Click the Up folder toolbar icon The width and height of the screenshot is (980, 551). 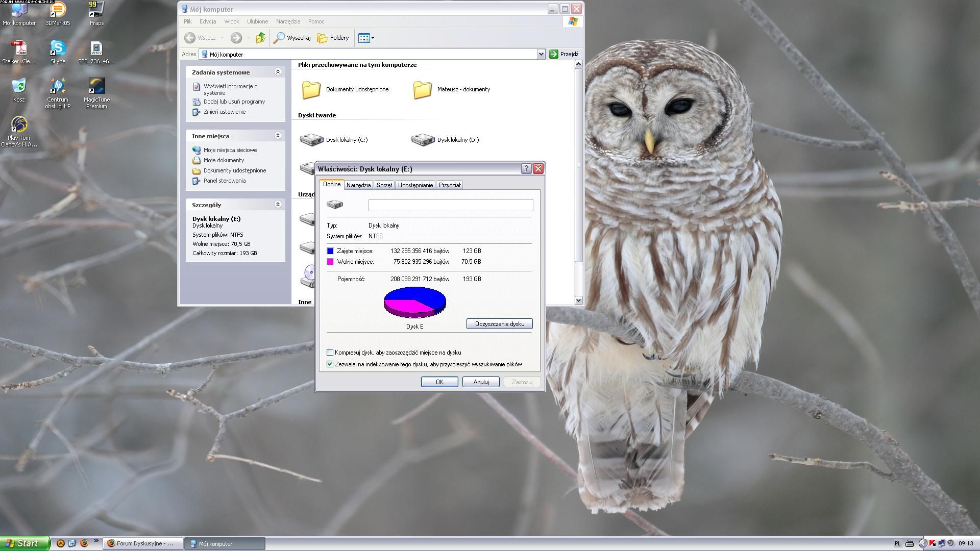point(260,38)
